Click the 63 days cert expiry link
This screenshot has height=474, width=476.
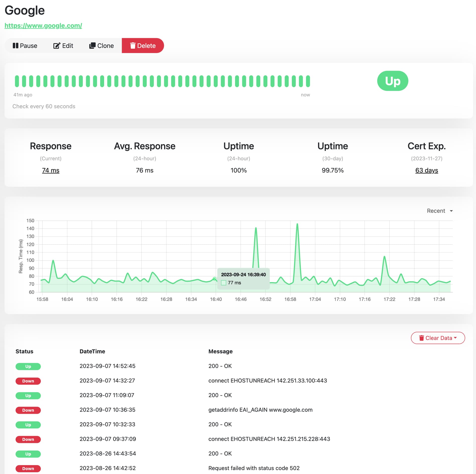(426, 171)
